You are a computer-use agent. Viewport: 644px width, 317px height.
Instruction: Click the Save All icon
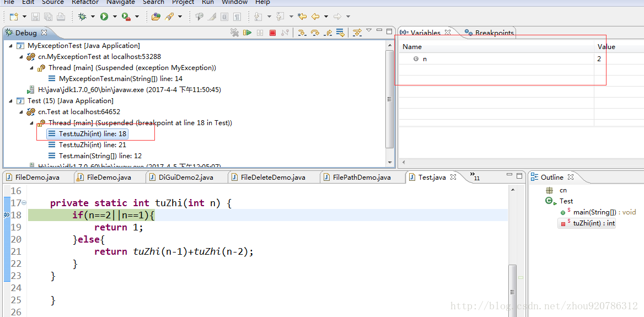48,17
